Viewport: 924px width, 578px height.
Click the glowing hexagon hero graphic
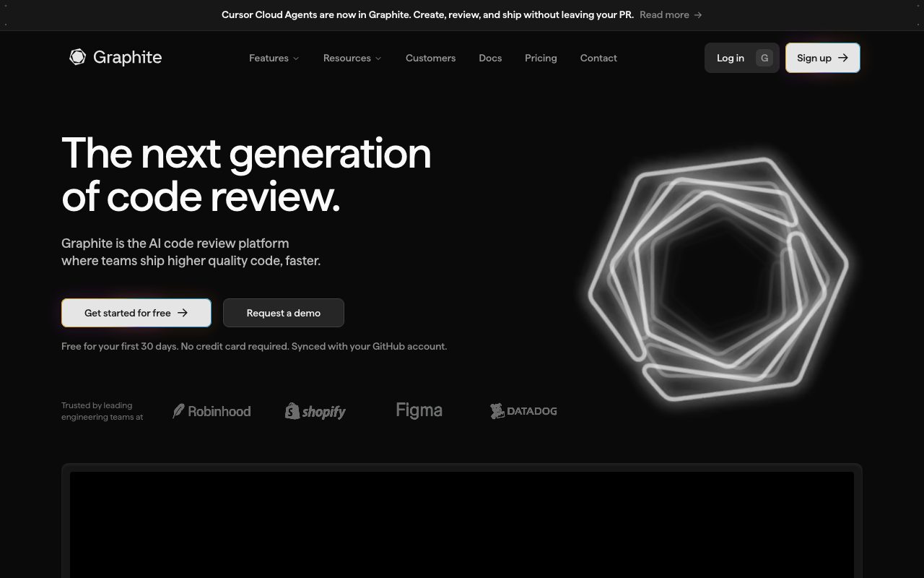click(718, 280)
